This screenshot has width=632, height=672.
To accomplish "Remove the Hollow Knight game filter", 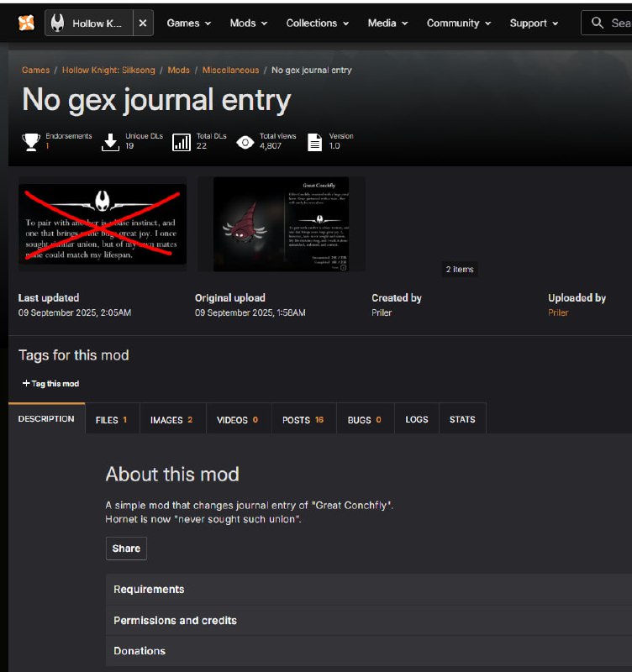I will (x=142, y=24).
